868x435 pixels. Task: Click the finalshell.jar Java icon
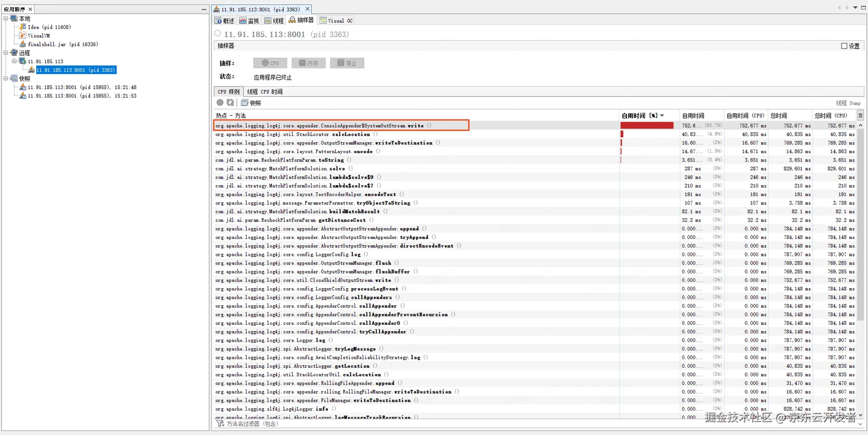click(23, 44)
